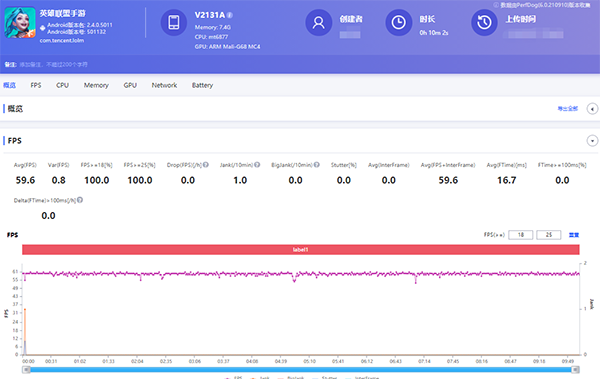The height and width of the screenshot is (379, 600).
Task: Click the duration clock icon
Action: 398,23
